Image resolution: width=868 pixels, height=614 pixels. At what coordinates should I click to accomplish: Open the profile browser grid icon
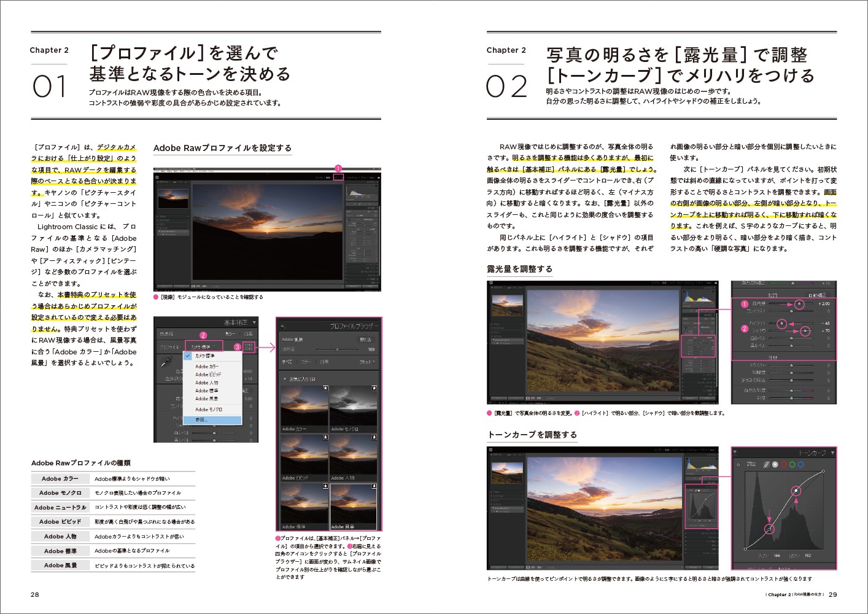click(249, 348)
